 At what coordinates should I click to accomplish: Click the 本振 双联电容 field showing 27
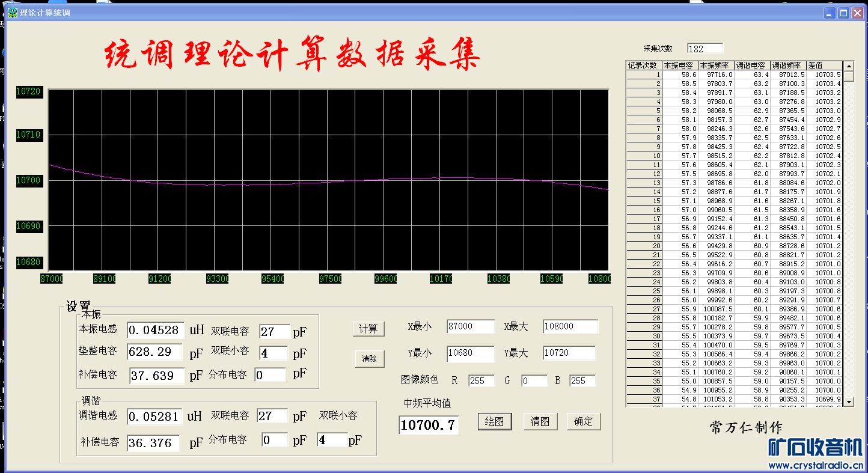point(274,331)
